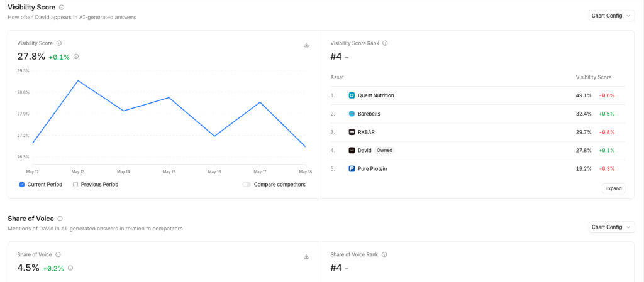Click the May 13 label on chart axis
The width and height of the screenshot is (644, 282).
click(77, 171)
